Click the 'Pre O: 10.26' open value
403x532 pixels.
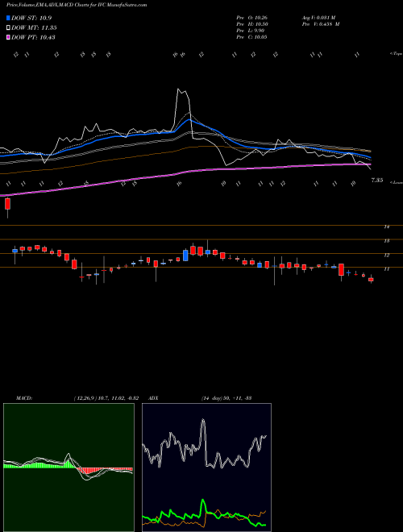click(253, 17)
